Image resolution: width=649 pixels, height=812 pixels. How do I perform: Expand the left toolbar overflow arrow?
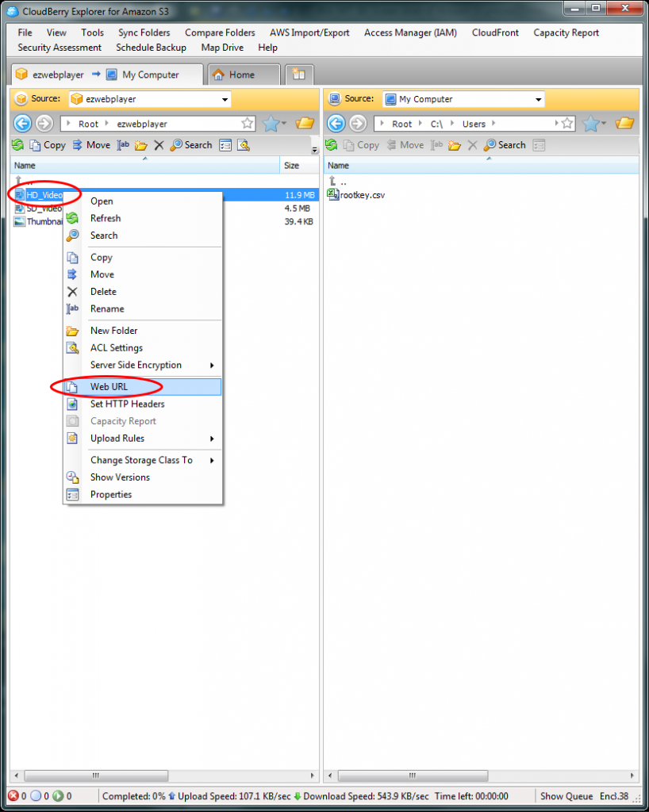314,150
